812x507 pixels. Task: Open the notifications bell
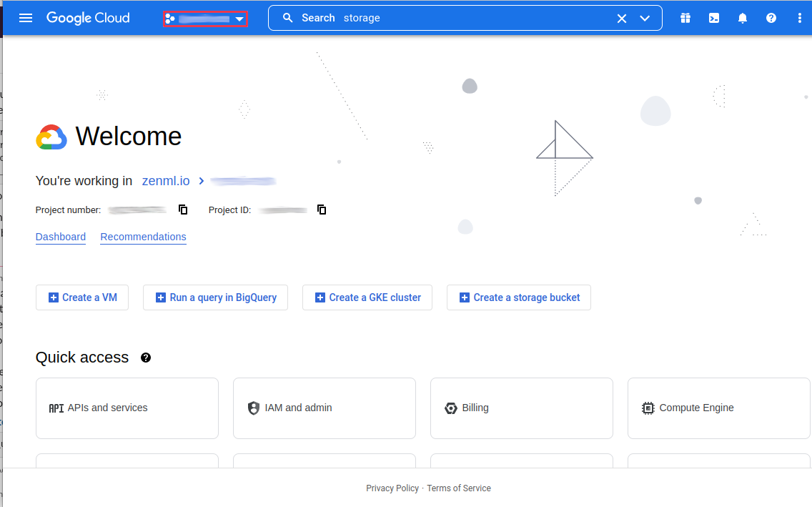pos(743,18)
